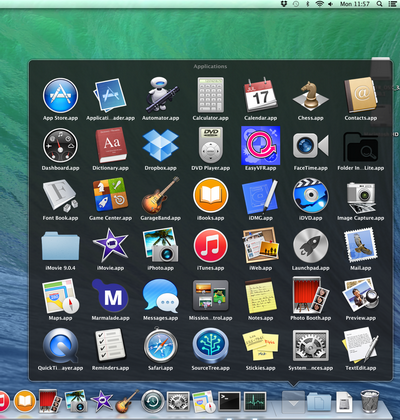Open Stickies.app
This screenshot has width=400, height=420.
[260, 345]
